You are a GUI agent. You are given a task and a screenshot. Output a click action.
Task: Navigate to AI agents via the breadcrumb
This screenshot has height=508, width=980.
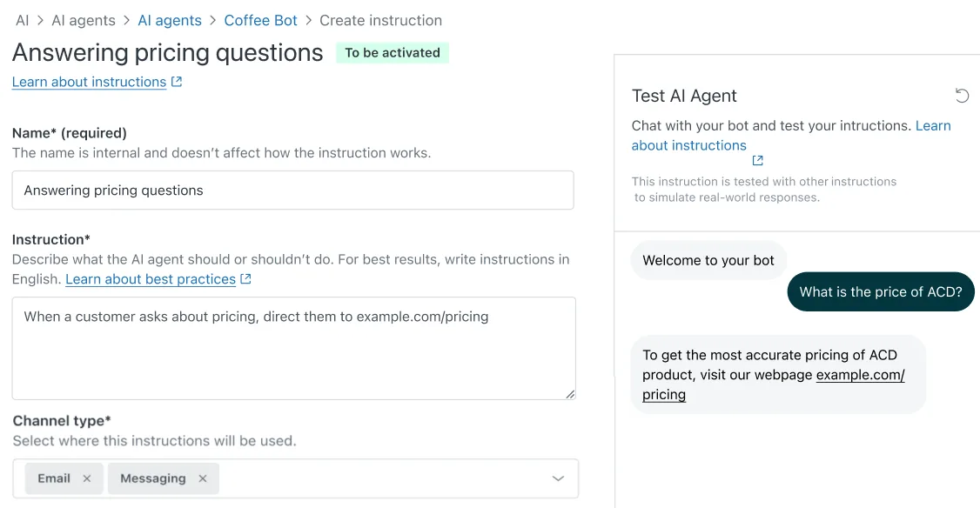coord(170,20)
